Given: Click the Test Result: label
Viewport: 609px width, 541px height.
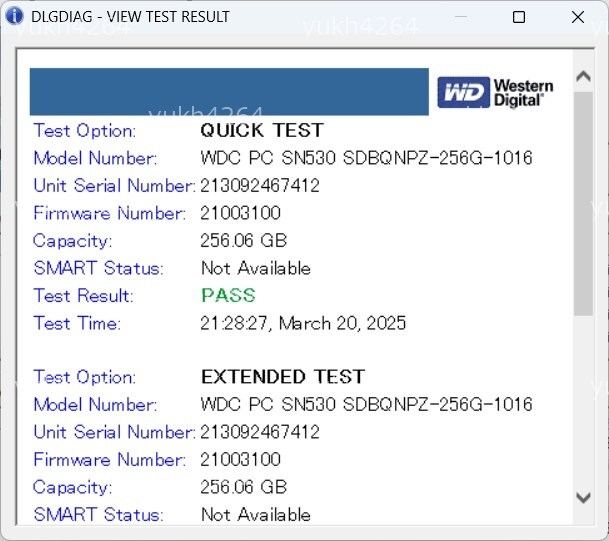Looking at the screenshot, I should click(83, 296).
